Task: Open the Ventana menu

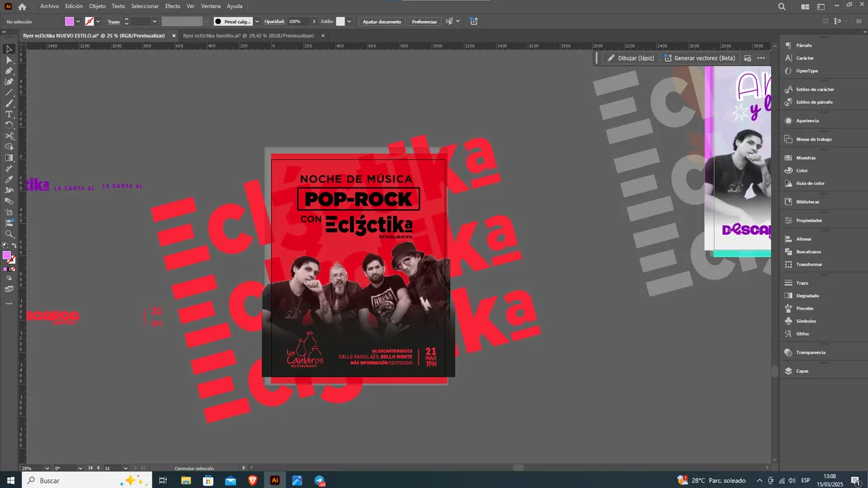Action: 211,6
